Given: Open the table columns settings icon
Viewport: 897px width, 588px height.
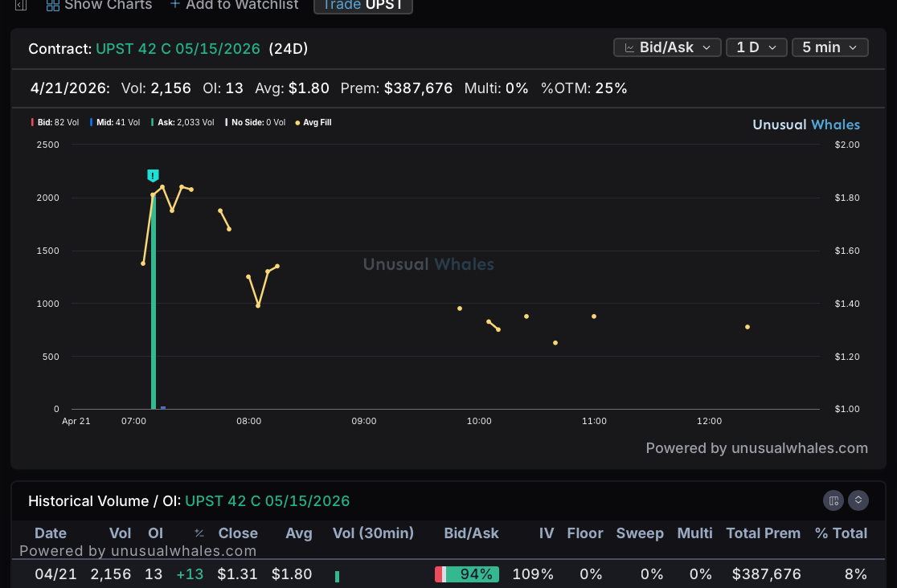Looking at the screenshot, I should point(834,500).
